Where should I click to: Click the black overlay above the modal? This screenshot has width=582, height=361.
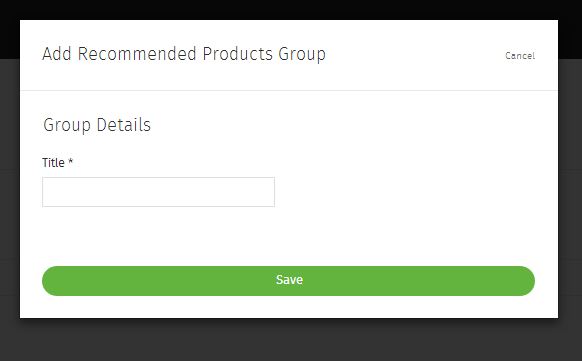coord(291,10)
